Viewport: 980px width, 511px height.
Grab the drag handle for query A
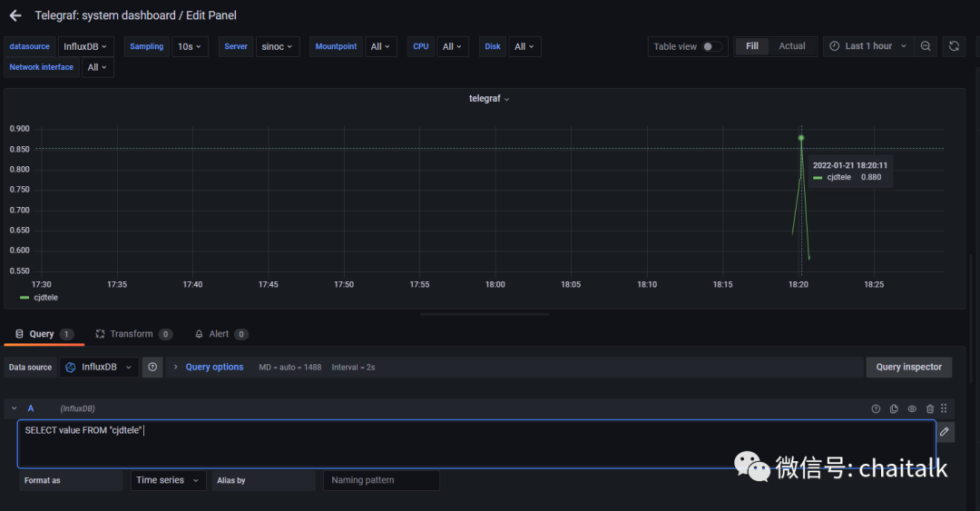click(x=945, y=408)
